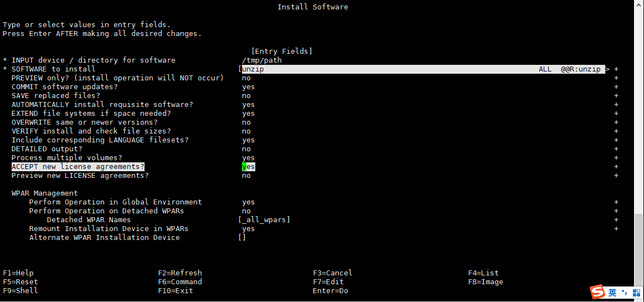Click the empty Alternate WPAR Installation Device field

[x=242, y=238]
